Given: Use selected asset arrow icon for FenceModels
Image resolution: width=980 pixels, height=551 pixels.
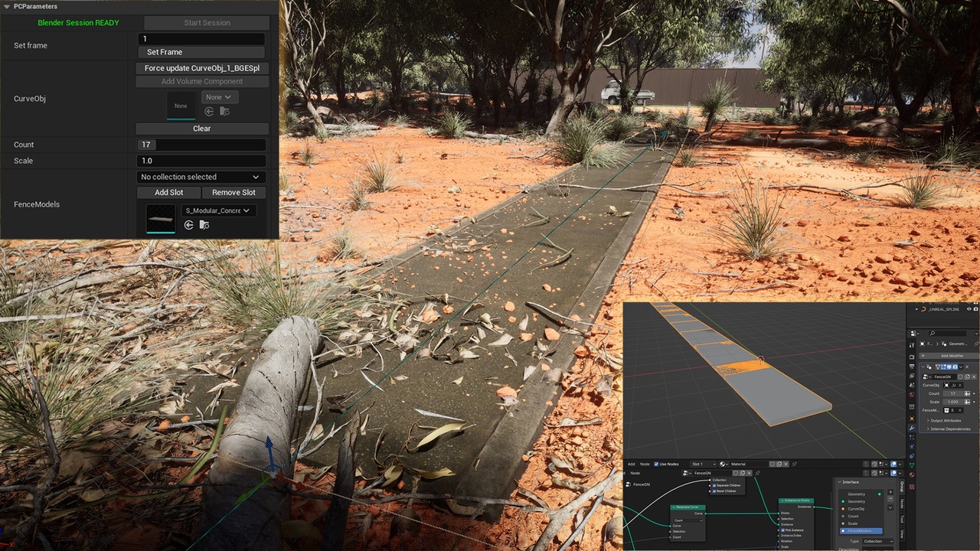Looking at the screenshot, I should [x=189, y=225].
